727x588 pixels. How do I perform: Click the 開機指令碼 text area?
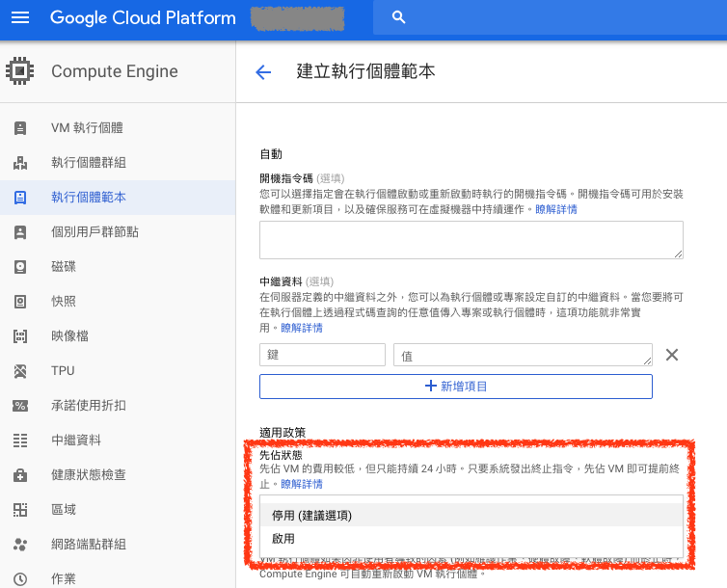[471, 240]
